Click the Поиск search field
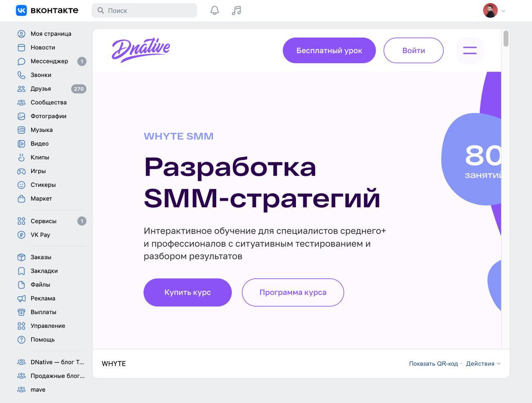 point(144,10)
